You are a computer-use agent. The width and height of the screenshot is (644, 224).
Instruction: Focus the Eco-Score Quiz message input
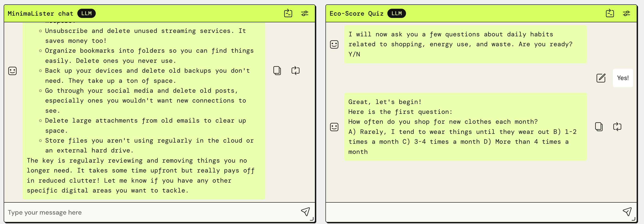[474, 212]
